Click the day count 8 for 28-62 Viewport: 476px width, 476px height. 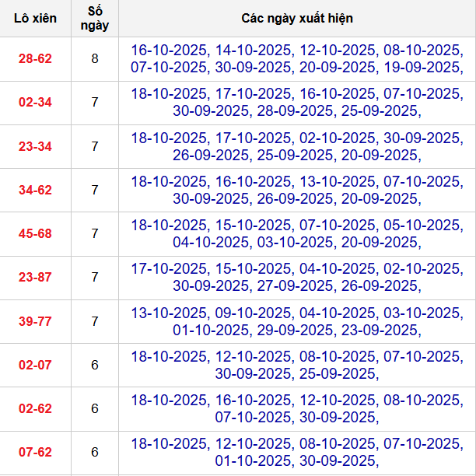click(95, 58)
